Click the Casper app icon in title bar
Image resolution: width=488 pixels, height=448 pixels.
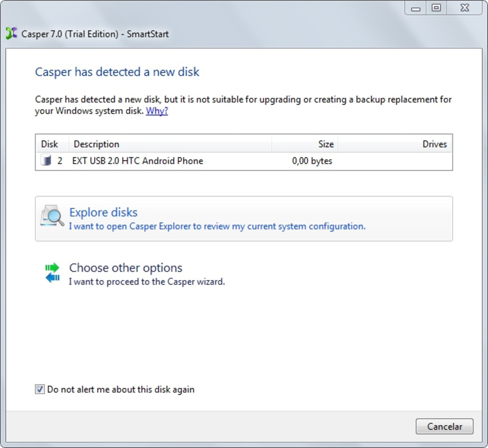[x=11, y=33]
